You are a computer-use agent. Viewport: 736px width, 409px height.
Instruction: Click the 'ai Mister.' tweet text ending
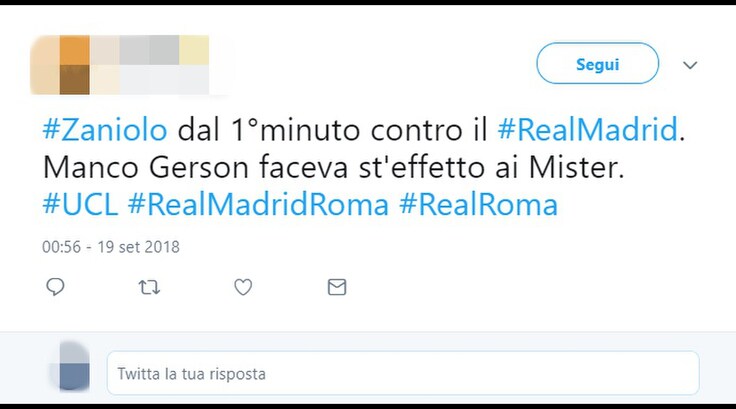[x=560, y=167]
